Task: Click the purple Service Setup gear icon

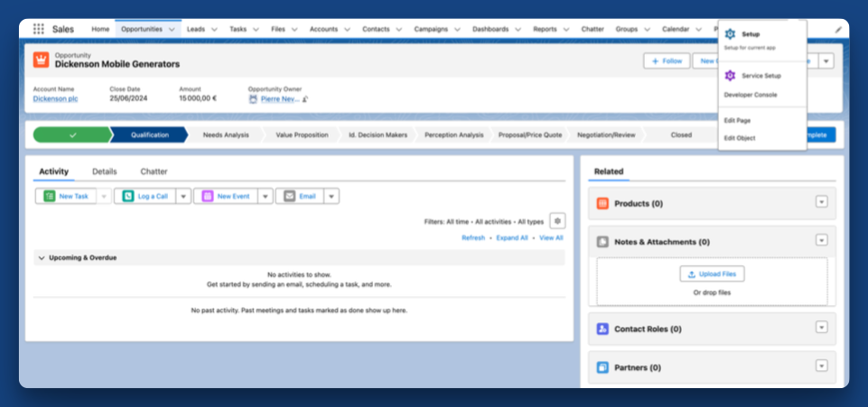Action: pos(730,76)
